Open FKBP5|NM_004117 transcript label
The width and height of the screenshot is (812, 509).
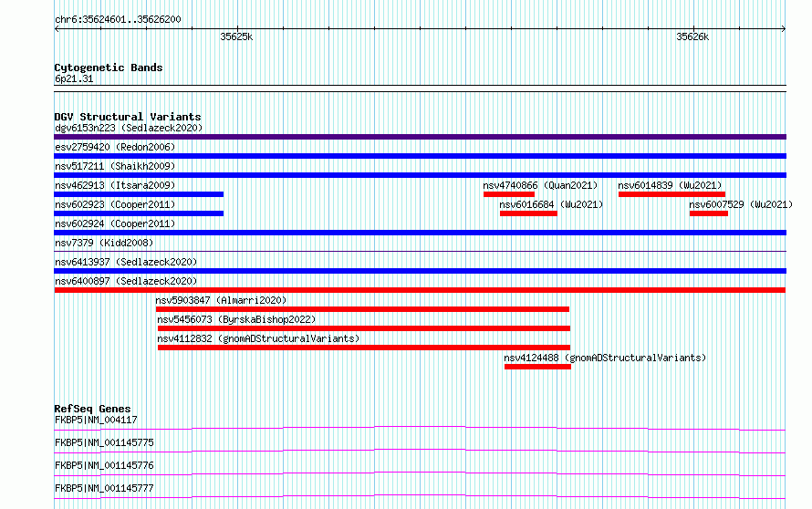coord(96,420)
